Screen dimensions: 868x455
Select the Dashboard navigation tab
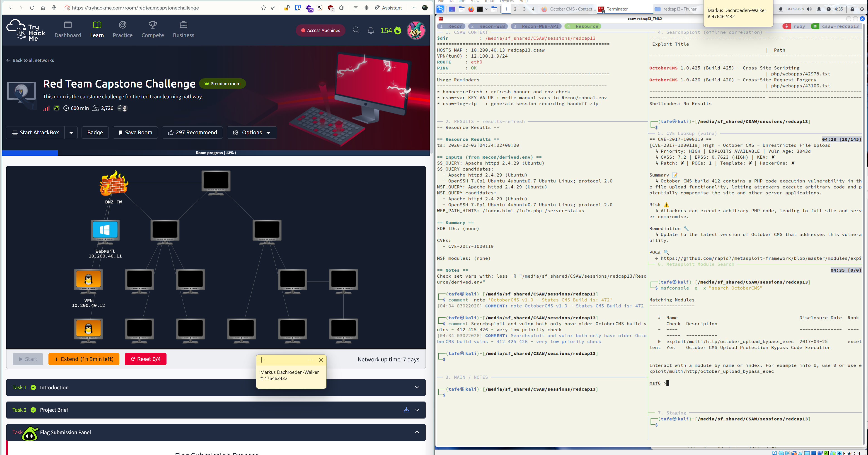tap(68, 30)
